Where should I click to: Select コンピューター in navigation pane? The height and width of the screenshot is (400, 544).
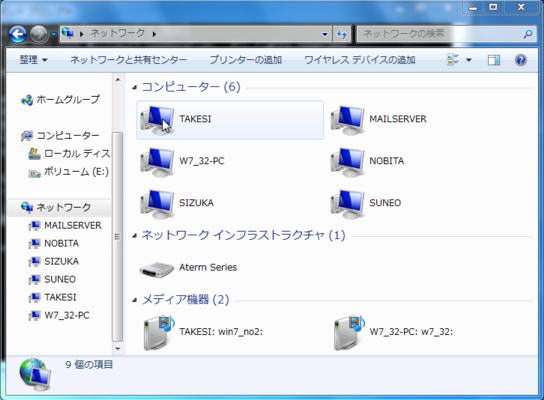click(x=60, y=135)
